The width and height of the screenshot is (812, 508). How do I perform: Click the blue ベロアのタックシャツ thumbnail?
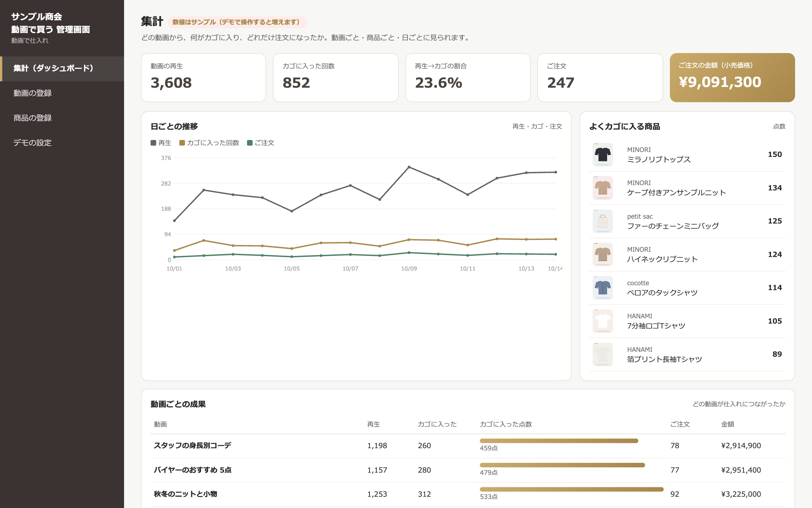click(x=603, y=288)
